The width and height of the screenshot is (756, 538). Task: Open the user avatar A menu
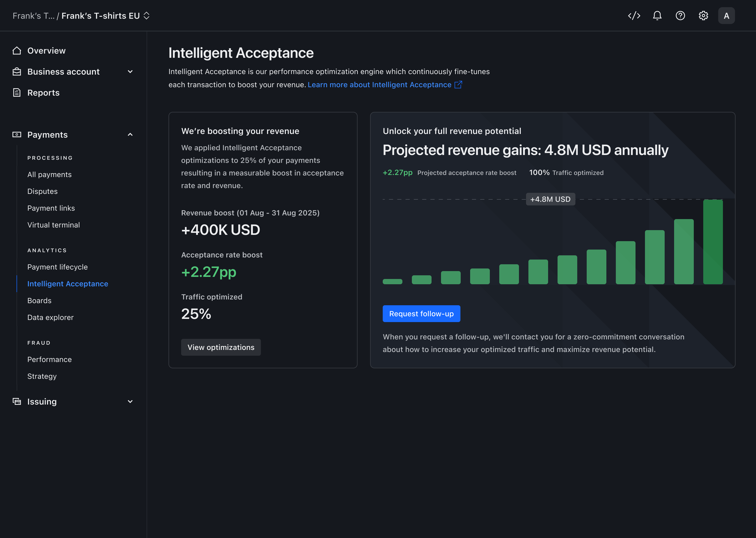point(727,15)
